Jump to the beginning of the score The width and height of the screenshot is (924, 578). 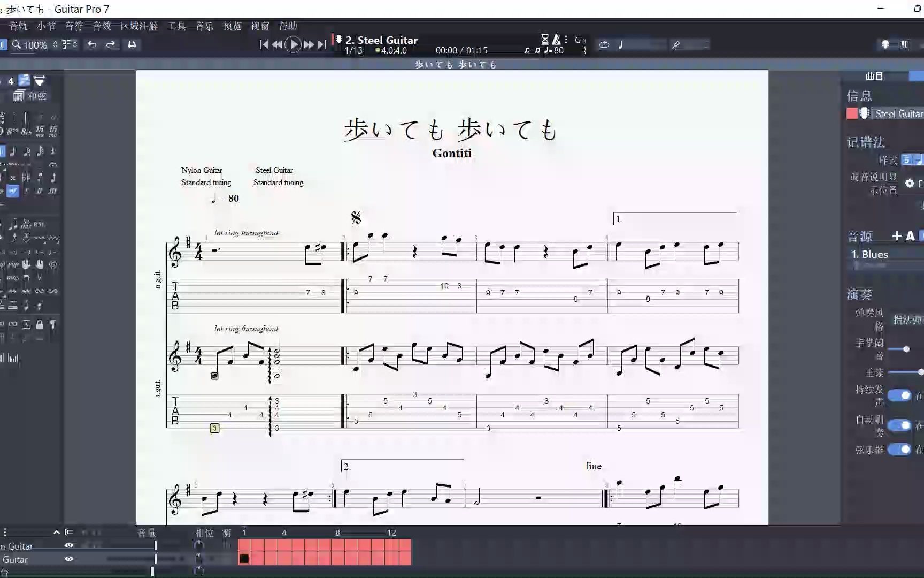pyautogui.click(x=264, y=44)
